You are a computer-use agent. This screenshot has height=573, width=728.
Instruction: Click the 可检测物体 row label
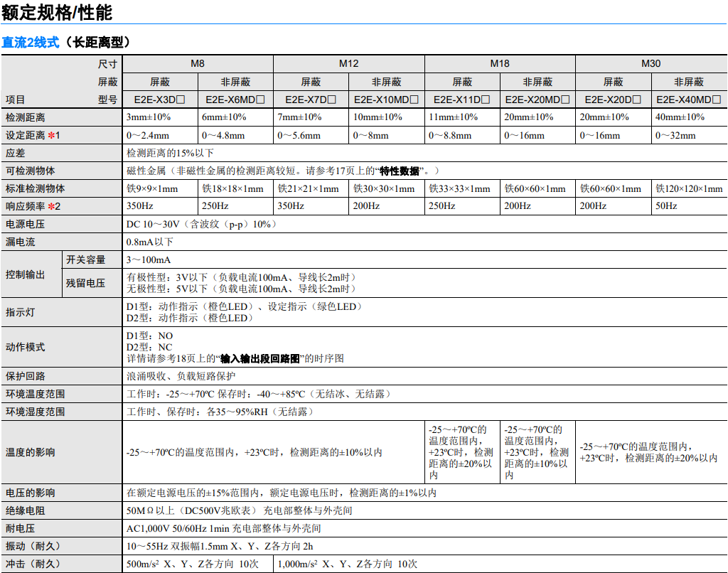click(x=30, y=171)
